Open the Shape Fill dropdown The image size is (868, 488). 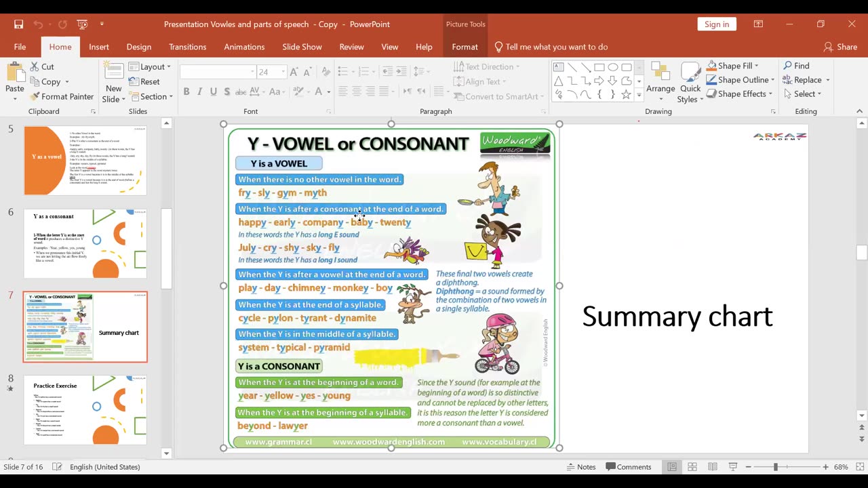[732, 66]
